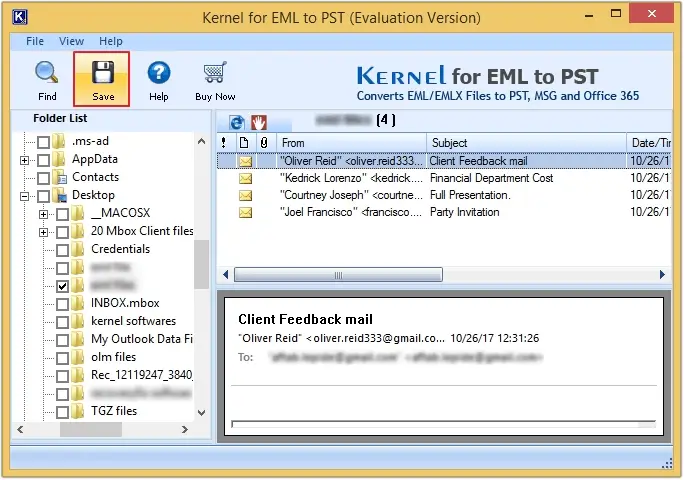The height and width of the screenshot is (480, 684).
Task: Check the .ms-ad folder checkbox
Action: point(43,142)
